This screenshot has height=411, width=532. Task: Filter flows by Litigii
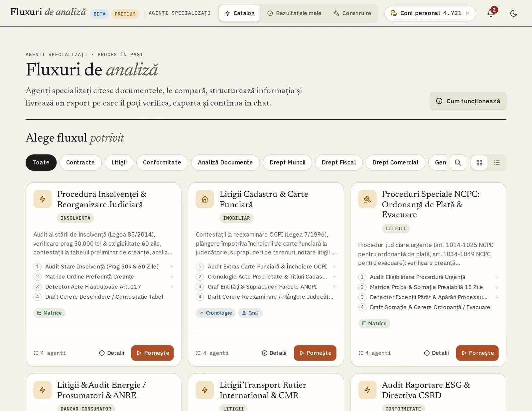click(x=119, y=162)
